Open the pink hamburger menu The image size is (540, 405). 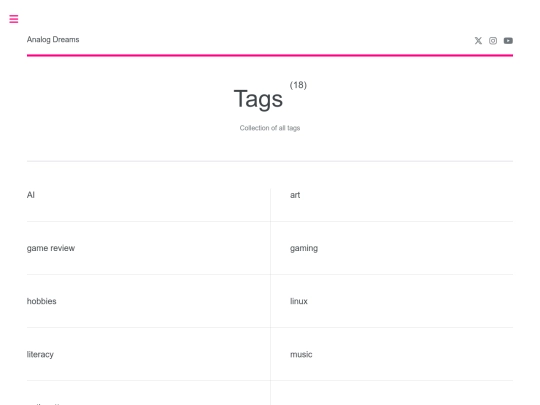click(x=14, y=19)
